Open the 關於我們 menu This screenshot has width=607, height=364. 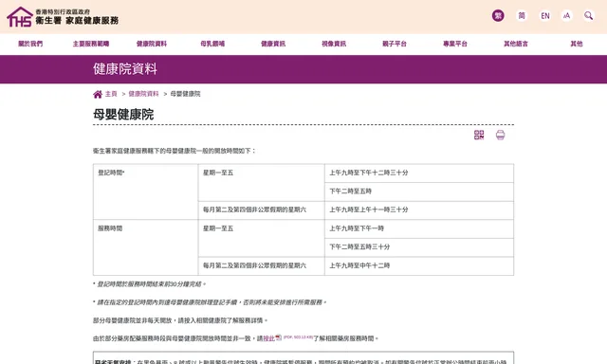pyautogui.click(x=30, y=44)
